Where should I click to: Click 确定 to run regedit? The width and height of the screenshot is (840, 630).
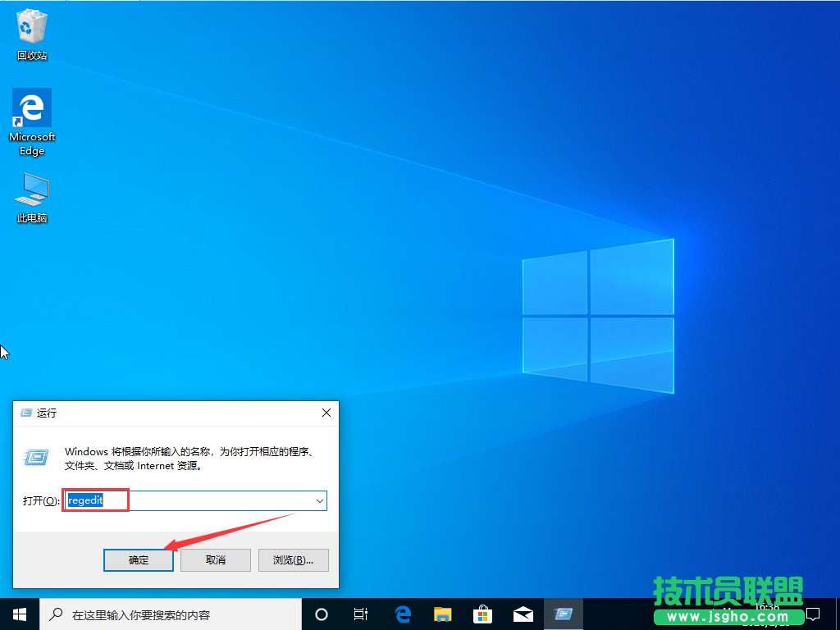[138, 559]
